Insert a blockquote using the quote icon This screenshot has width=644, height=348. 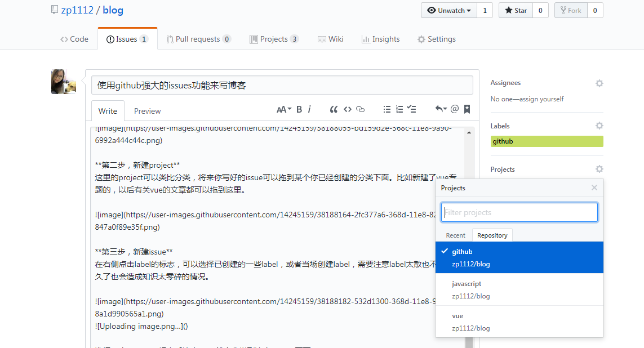pyautogui.click(x=334, y=109)
